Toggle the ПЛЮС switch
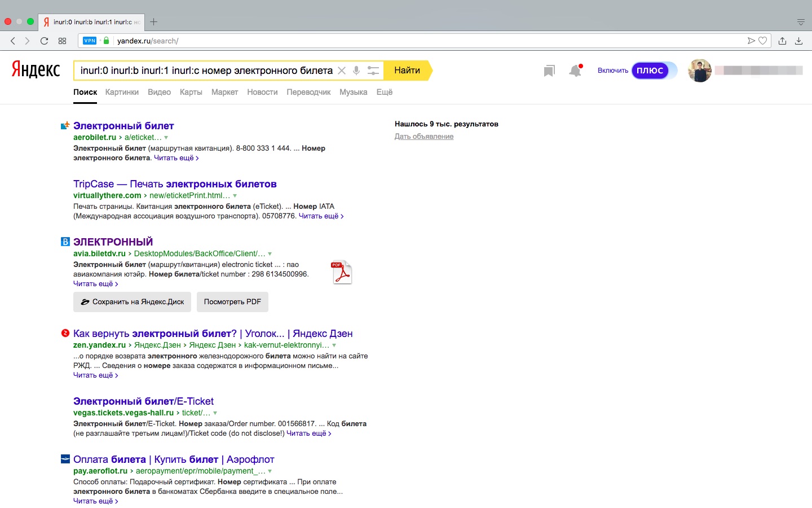 coord(654,71)
